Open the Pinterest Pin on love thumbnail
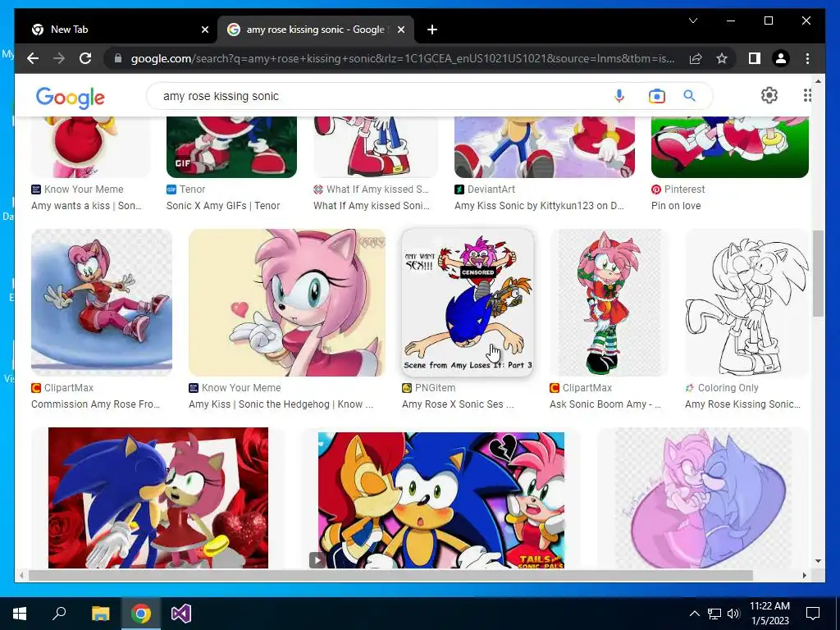840x630 pixels. tap(729, 147)
